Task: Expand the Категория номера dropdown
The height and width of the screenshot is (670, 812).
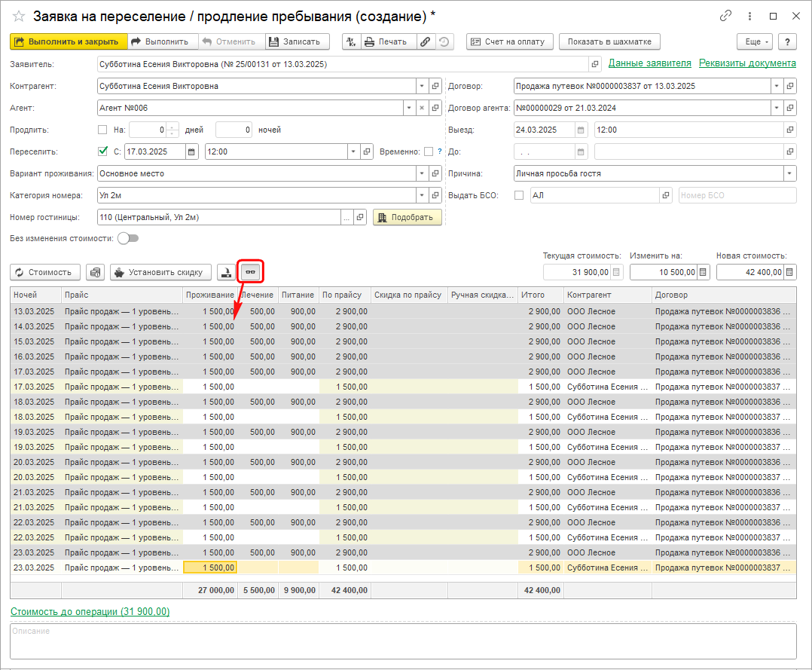Action: pos(421,195)
